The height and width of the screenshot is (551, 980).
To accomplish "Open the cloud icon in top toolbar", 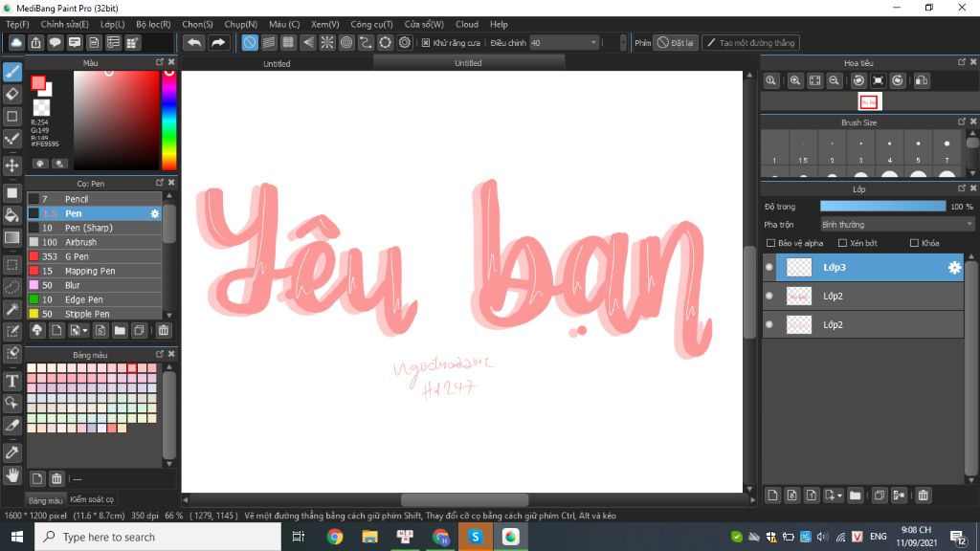I will click(x=16, y=42).
